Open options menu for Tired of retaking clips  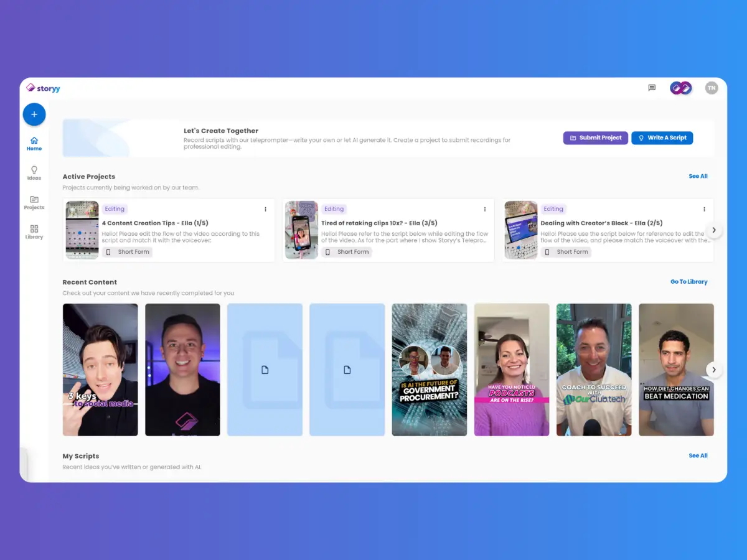click(x=485, y=209)
